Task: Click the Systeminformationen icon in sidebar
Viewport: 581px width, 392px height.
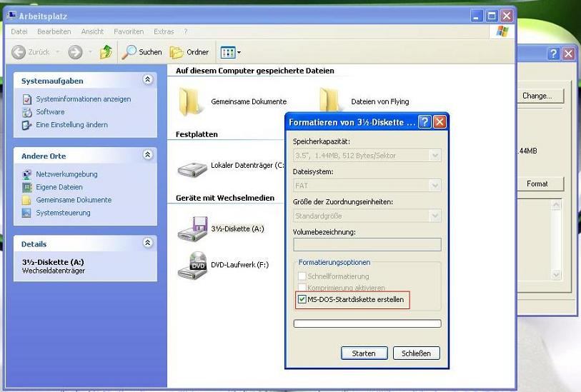Action: 26,99
